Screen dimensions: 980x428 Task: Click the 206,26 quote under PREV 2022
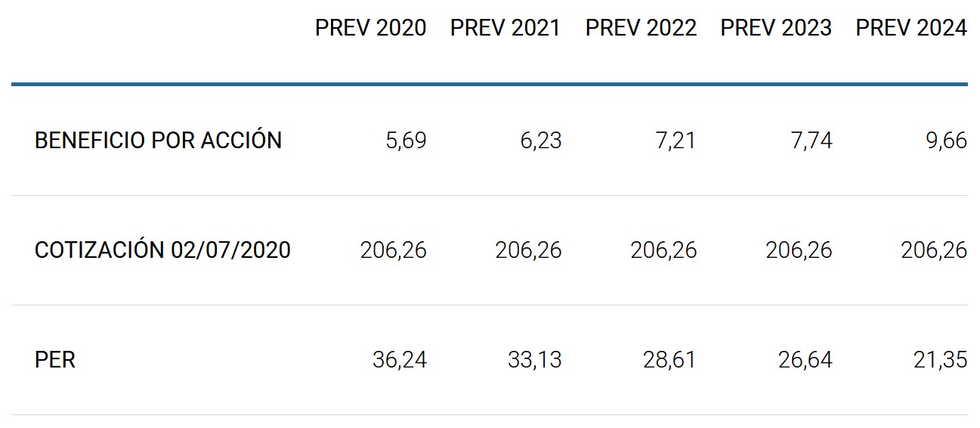[663, 250]
